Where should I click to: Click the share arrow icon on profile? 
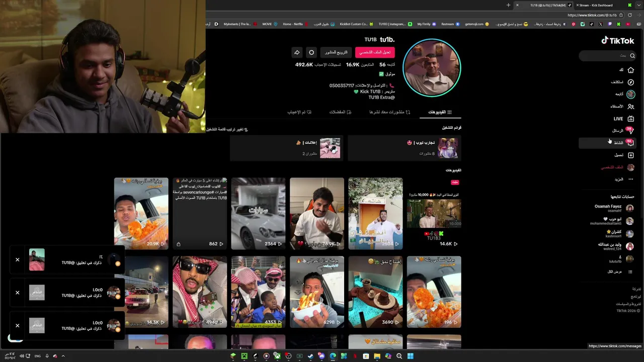pyautogui.click(x=297, y=52)
